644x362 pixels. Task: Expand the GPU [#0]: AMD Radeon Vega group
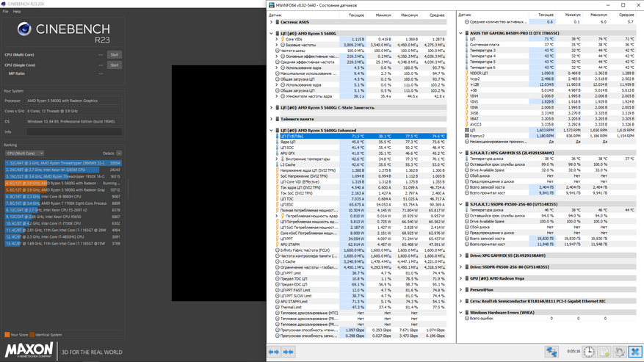[461, 278]
